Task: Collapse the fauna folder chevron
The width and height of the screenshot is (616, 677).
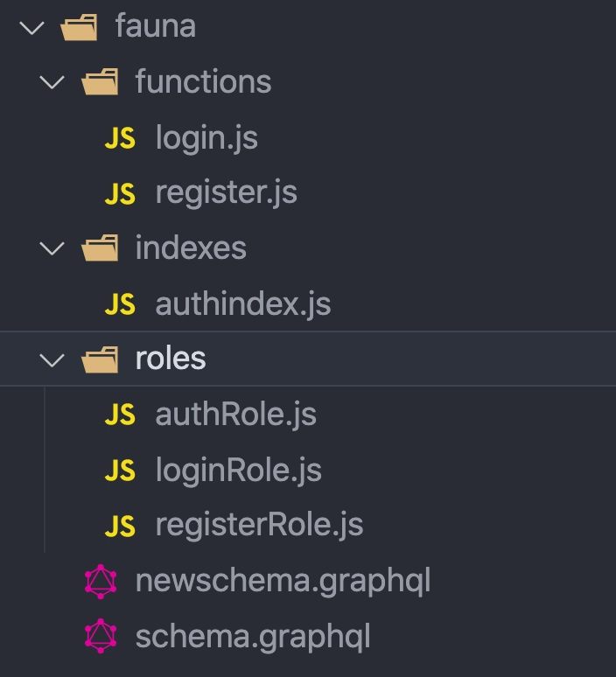Action: [32, 28]
